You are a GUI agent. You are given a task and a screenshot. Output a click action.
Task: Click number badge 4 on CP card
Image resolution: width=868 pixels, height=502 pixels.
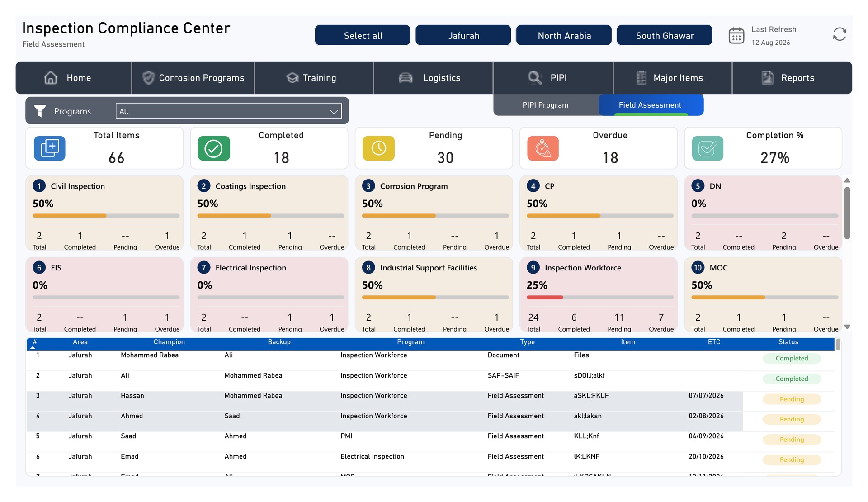click(533, 186)
